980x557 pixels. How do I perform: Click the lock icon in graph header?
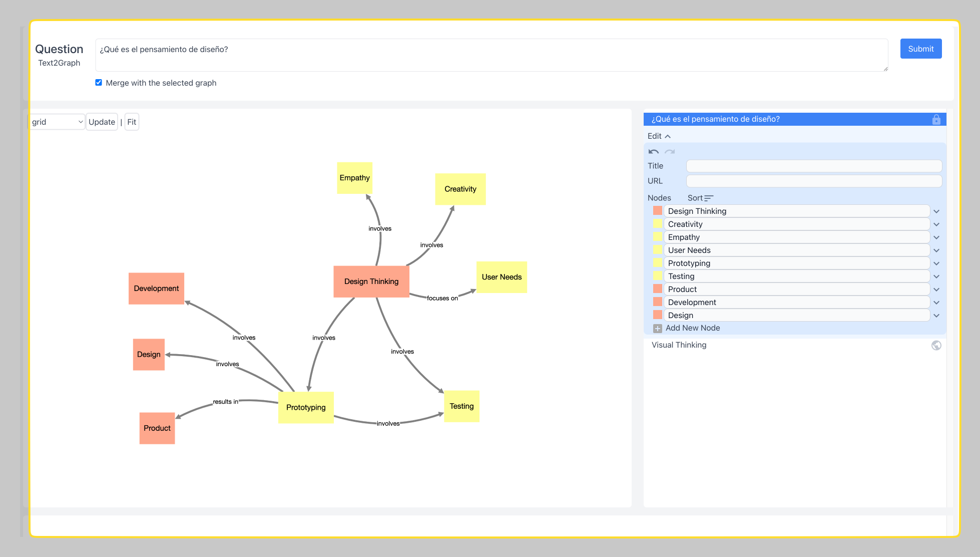936,120
